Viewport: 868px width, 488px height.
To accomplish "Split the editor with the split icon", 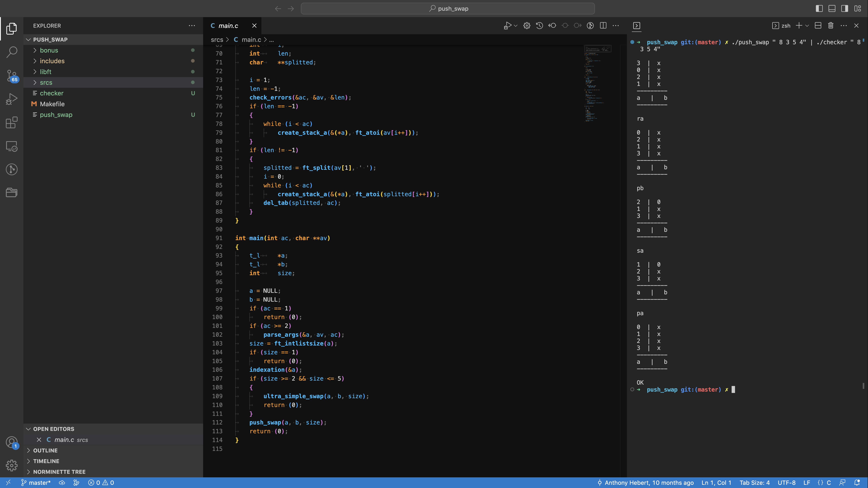I will 603,25.
